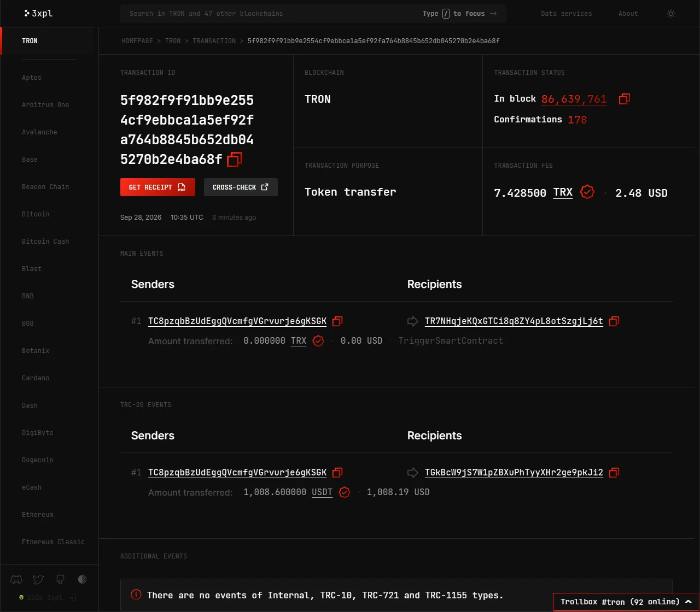Click the verified badge beside transaction fee TRX
700x612 pixels.
pyautogui.click(x=587, y=192)
